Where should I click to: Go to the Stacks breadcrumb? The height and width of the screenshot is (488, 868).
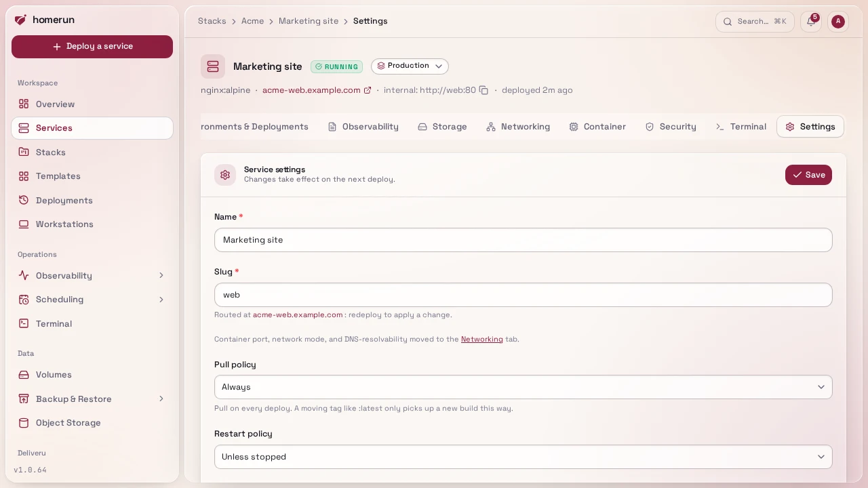(212, 21)
